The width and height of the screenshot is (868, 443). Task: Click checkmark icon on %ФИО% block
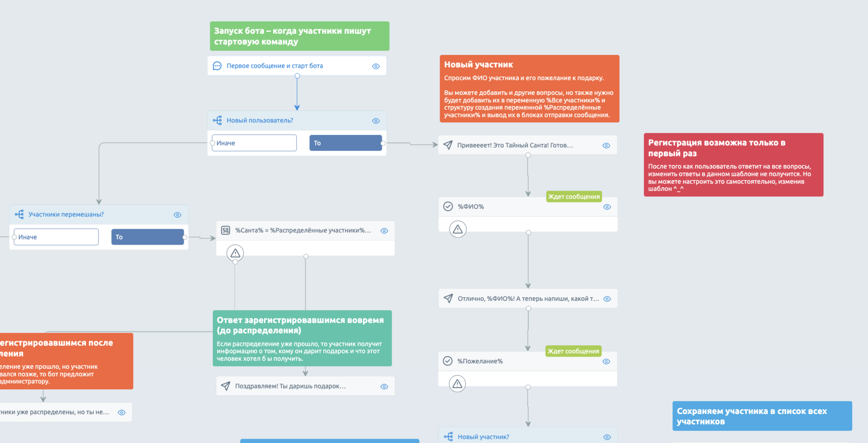(448, 206)
